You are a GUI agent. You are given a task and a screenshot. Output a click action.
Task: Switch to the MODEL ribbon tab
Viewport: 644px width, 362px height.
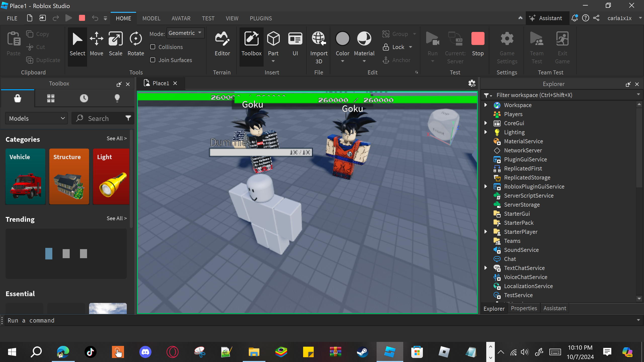coord(151,18)
